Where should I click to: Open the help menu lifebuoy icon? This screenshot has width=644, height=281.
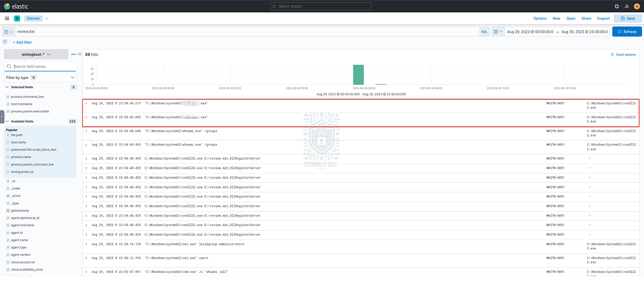pos(617,6)
